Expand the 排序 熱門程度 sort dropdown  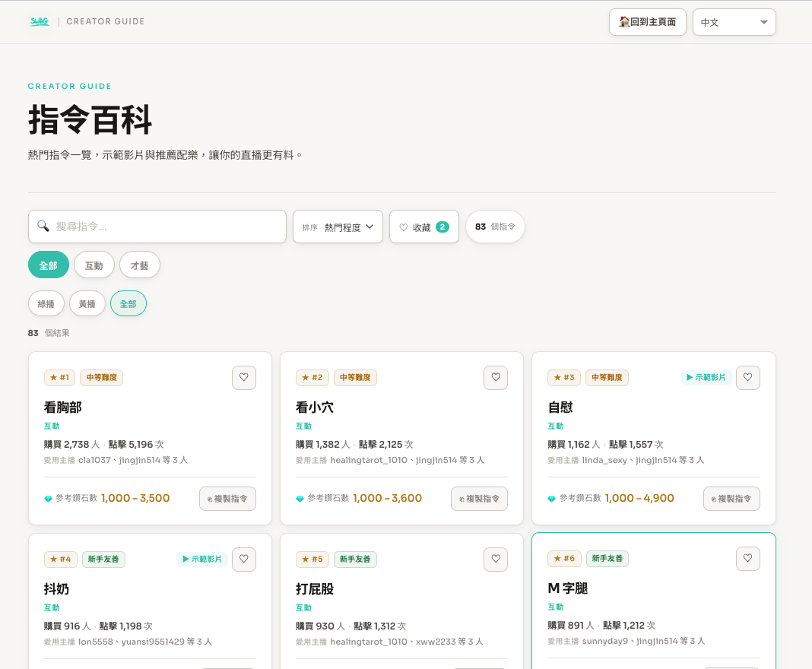[338, 227]
